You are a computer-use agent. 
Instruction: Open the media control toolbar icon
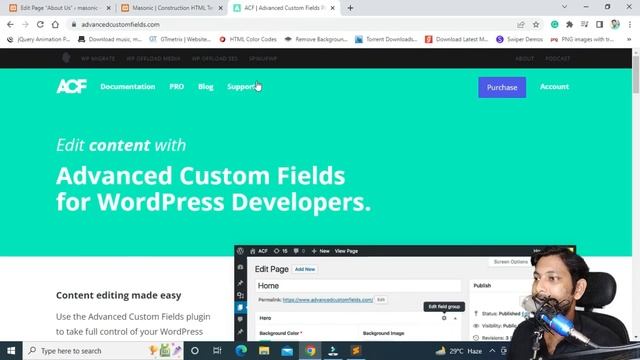(x=584, y=24)
